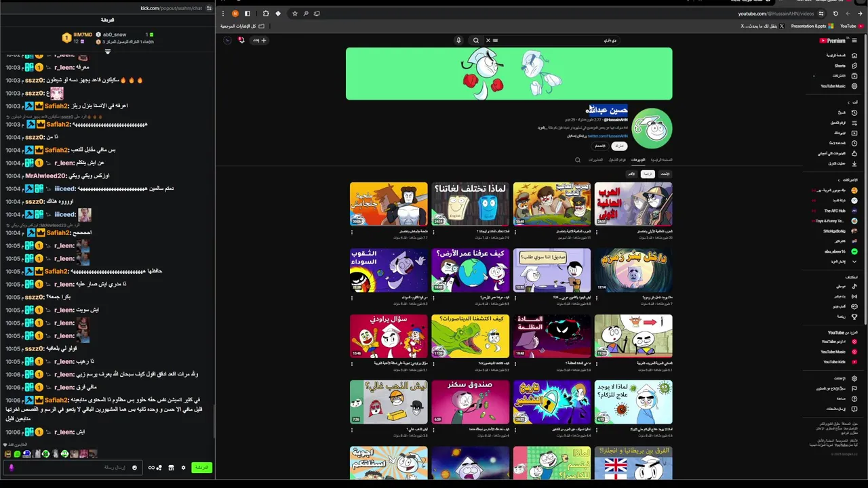This screenshot has height=488, width=868.
Task: Click the channel points bubbles icon in Kick chat
Action: pyautogui.click(x=159, y=468)
